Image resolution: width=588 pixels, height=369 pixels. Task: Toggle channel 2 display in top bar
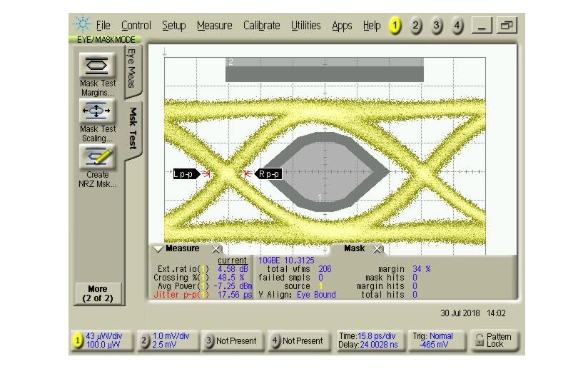(416, 26)
